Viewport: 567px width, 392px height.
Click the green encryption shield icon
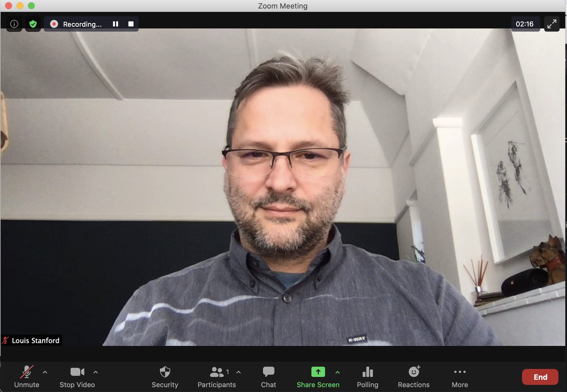coord(33,24)
